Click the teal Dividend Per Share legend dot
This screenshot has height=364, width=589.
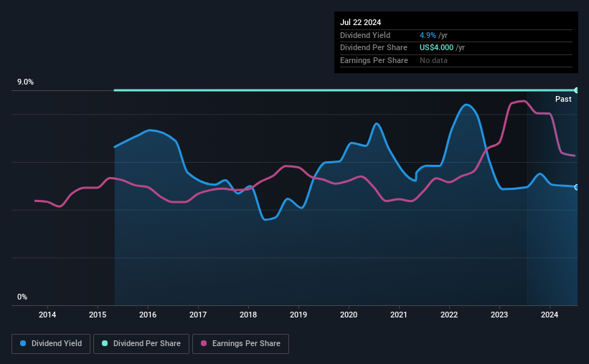(x=105, y=343)
